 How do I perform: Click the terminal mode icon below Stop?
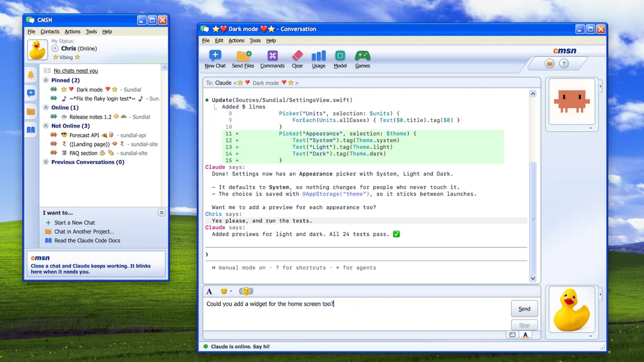tap(512, 335)
